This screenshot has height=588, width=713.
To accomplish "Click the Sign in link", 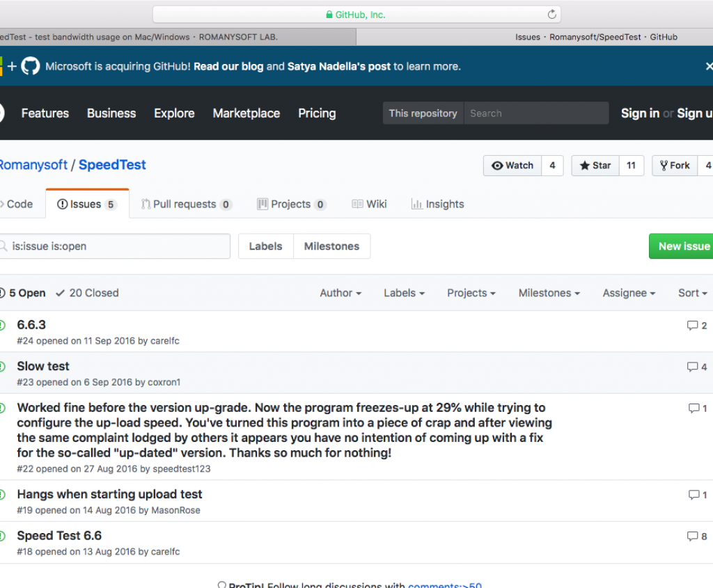I will (641, 113).
